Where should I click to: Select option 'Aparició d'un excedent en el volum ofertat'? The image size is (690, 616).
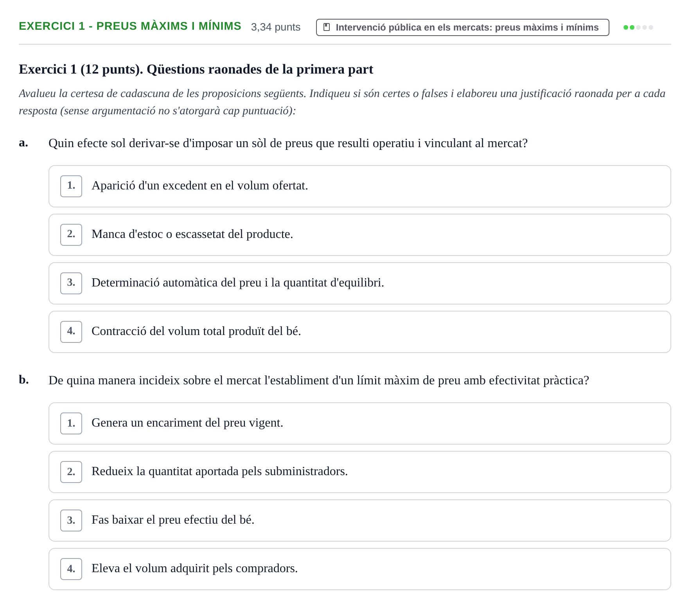[x=359, y=186]
